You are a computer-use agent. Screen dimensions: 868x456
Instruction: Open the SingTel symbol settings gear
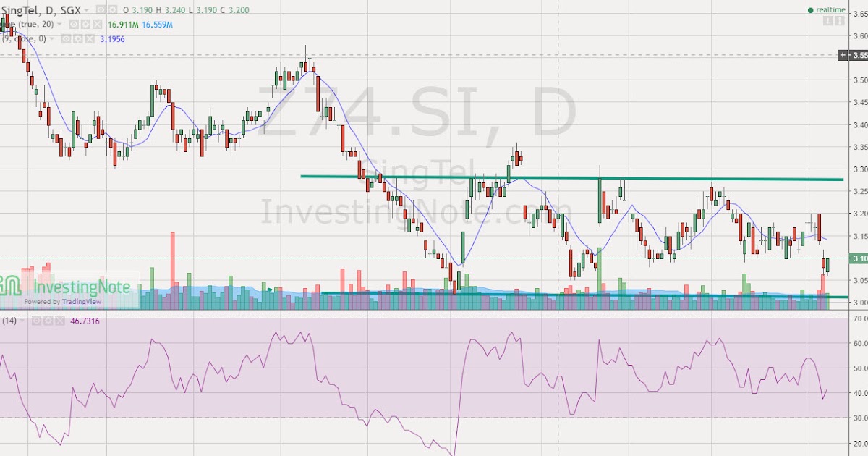(113, 10)
